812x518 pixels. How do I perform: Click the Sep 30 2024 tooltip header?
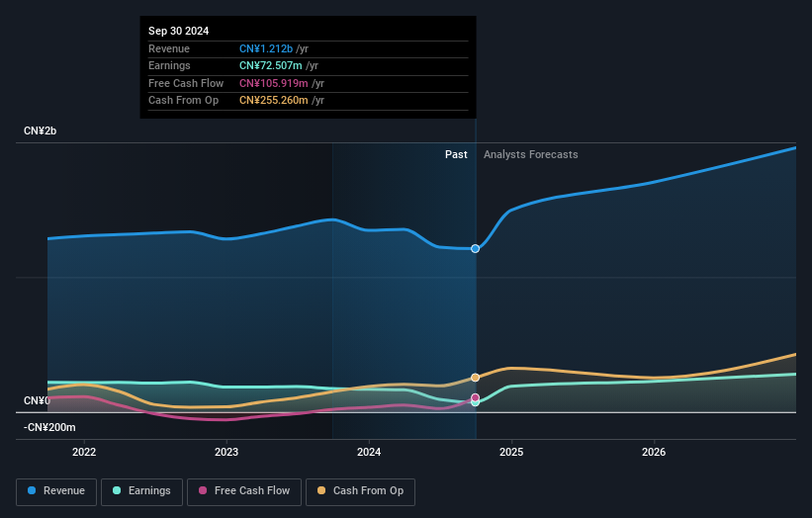pos(179,32)
